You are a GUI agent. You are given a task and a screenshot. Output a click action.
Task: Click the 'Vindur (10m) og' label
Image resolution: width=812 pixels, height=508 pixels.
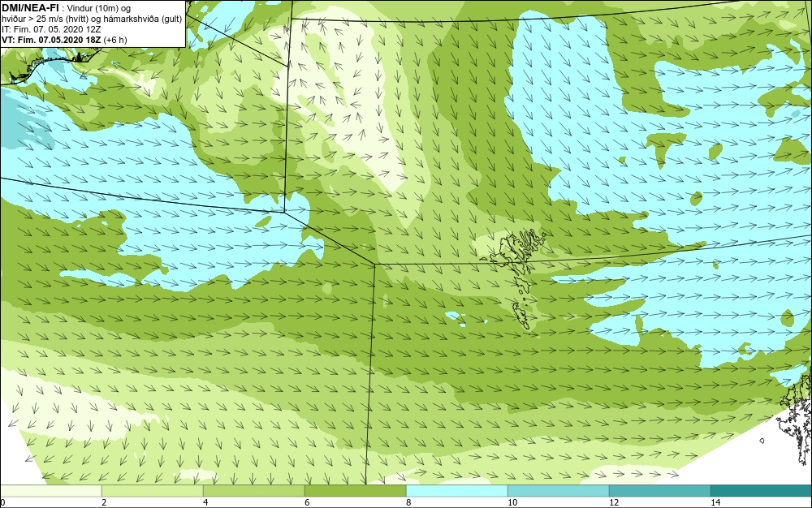(x=99, y=8)
